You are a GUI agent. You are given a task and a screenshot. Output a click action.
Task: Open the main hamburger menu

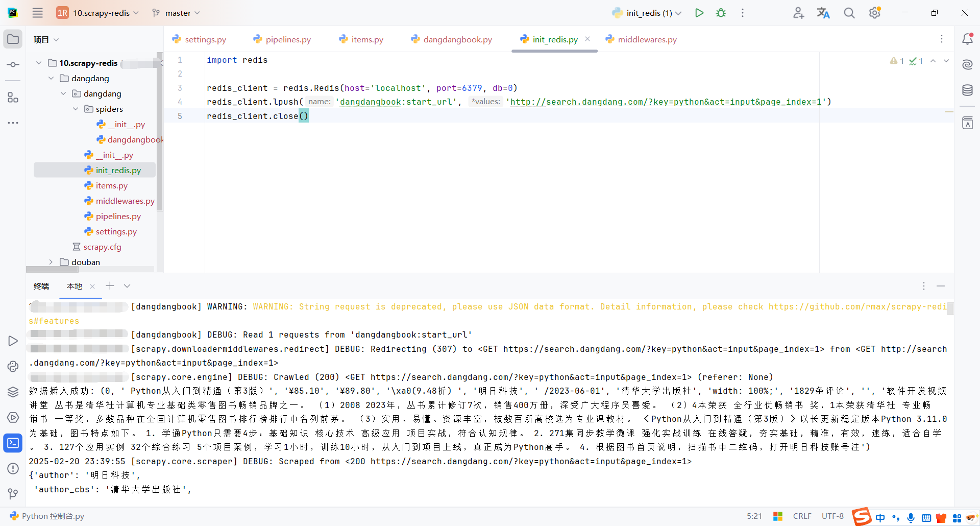pos(38,13)
